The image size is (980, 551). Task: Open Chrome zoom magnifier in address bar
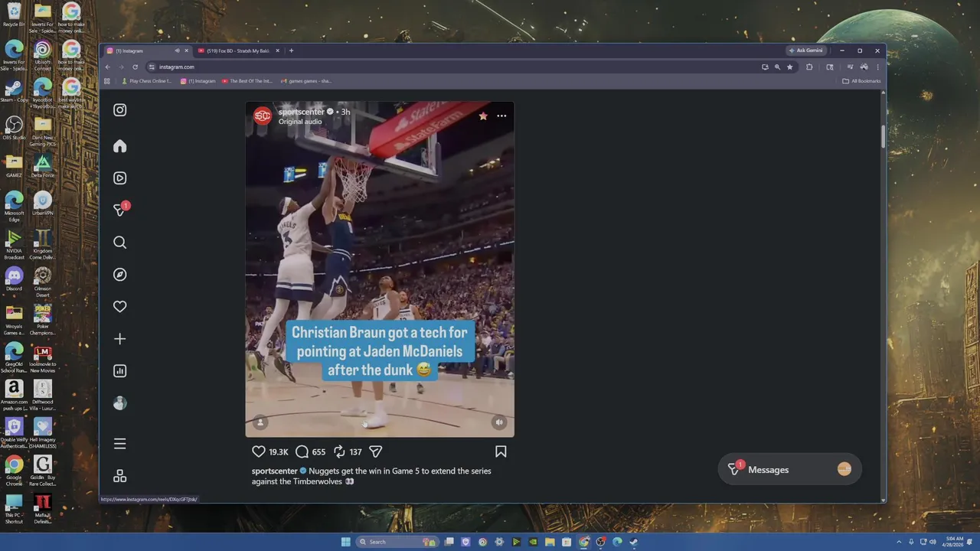click(777, 67)
